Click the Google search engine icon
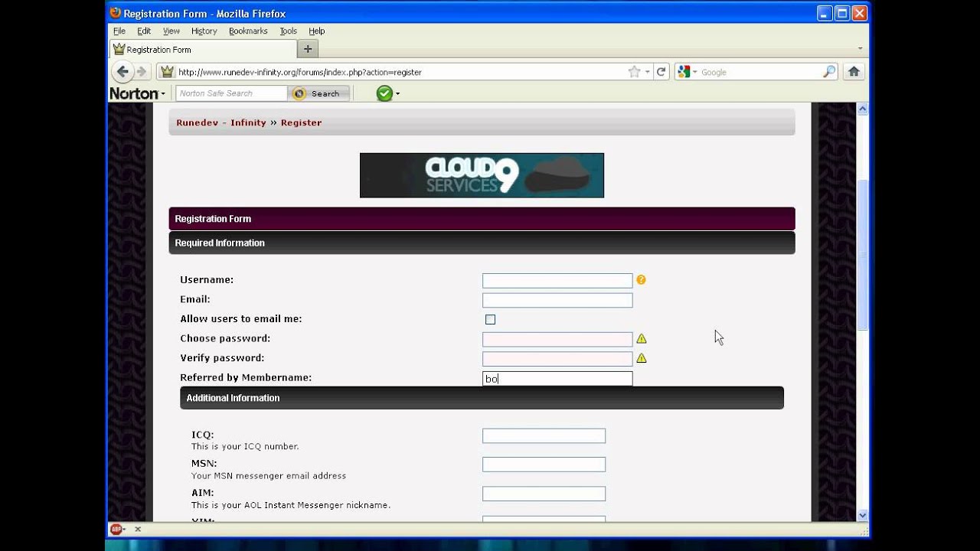The image size is (980, 551). pyautogui.click(x=684, y=72)
